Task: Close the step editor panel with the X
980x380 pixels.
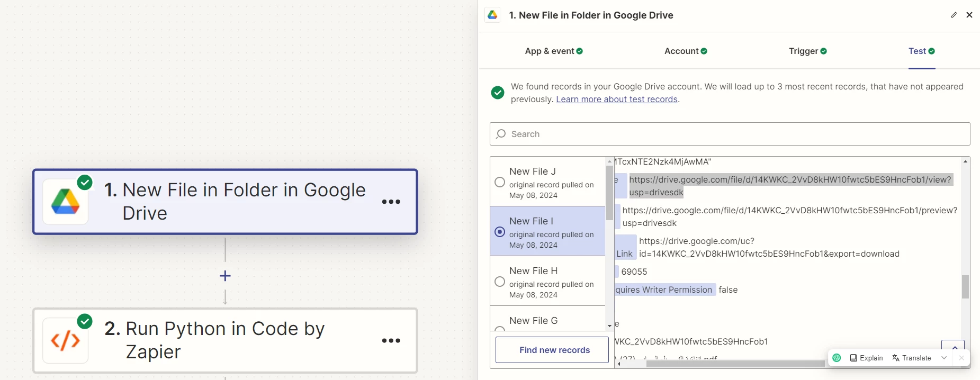Action: point(969,15)
